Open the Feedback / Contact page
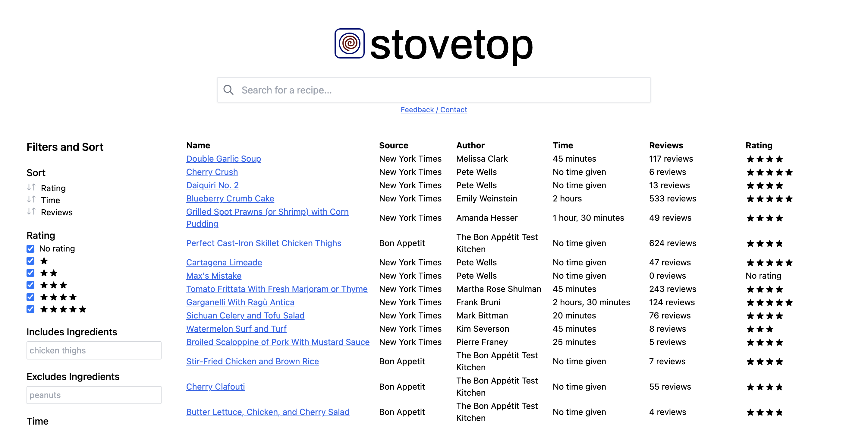Viewport: 868px width, 427px height. click(x=434, y=109)
